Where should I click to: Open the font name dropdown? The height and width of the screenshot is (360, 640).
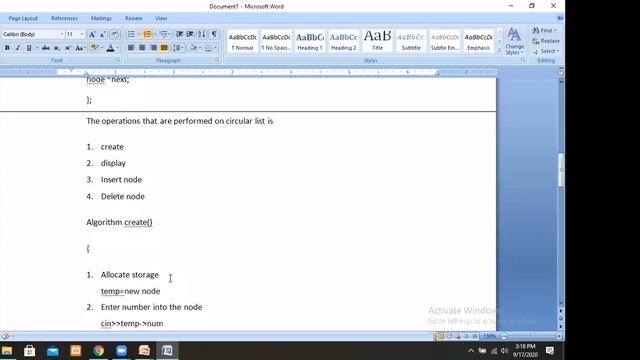click(62, 34)
